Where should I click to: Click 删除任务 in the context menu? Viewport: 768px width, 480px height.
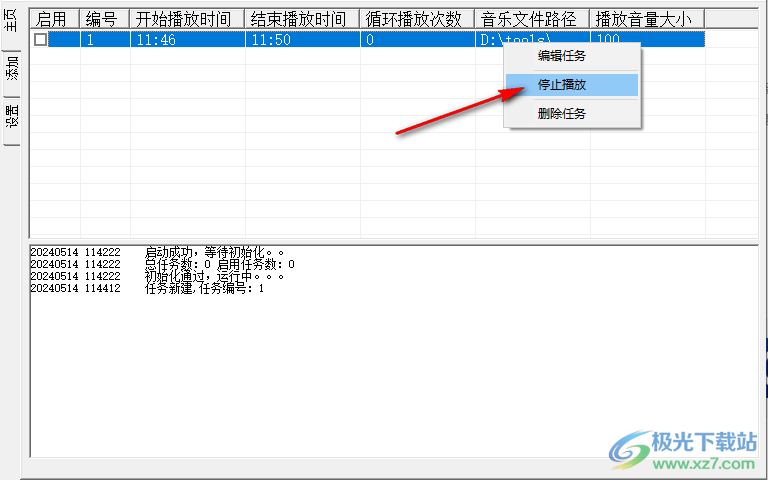tap(562, 113)
